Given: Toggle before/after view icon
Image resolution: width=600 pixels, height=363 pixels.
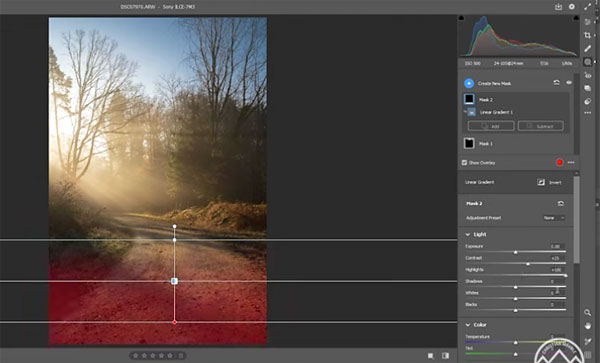Looking at the screenshot, I should [445, 356].
